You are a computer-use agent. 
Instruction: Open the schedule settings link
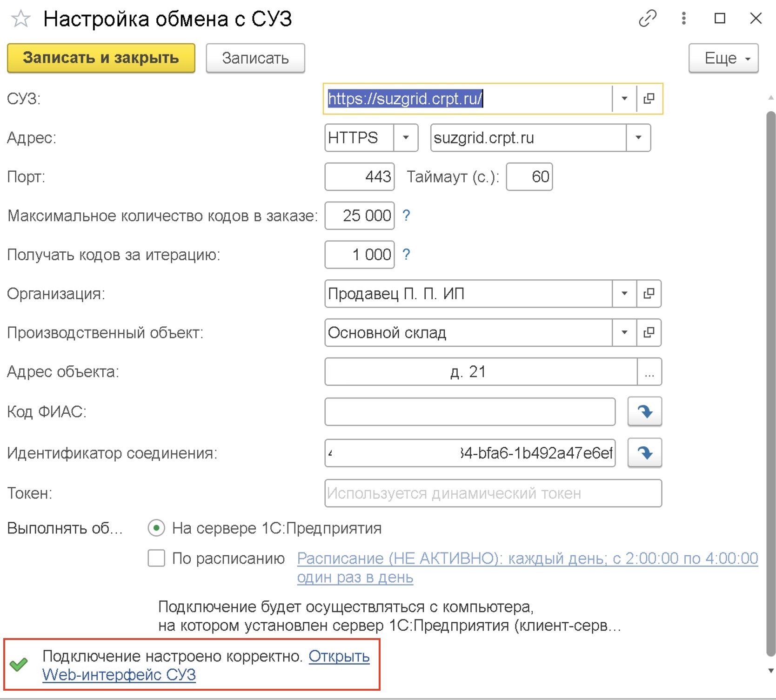tap(528, 567)
